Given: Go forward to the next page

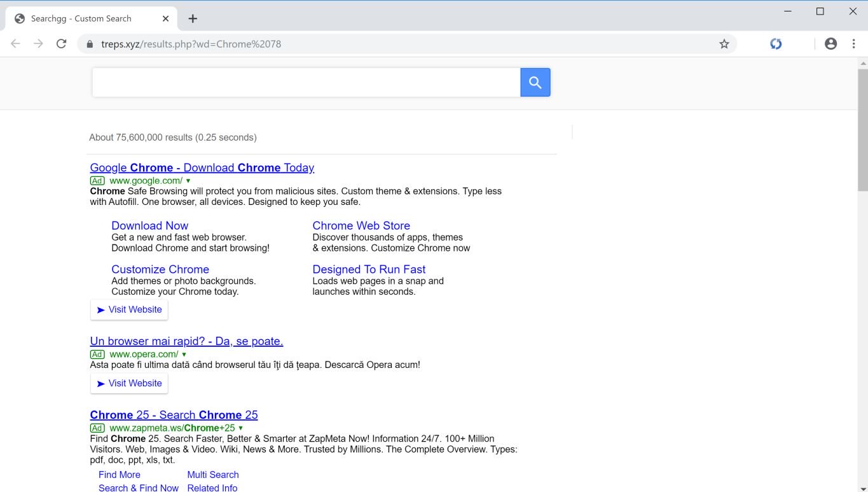Looking at the screenshot, I should (x=38, y=44).
